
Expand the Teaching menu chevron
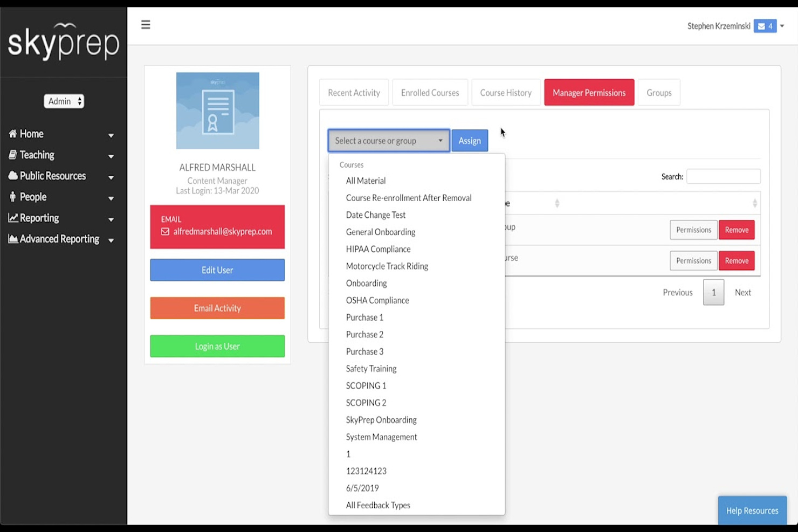111,156
